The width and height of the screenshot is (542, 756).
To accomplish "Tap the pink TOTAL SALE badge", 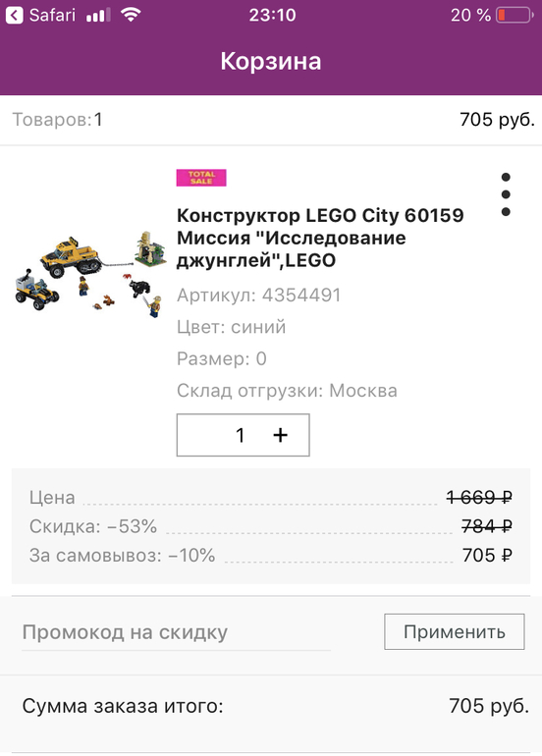I will tap(201, 178).
